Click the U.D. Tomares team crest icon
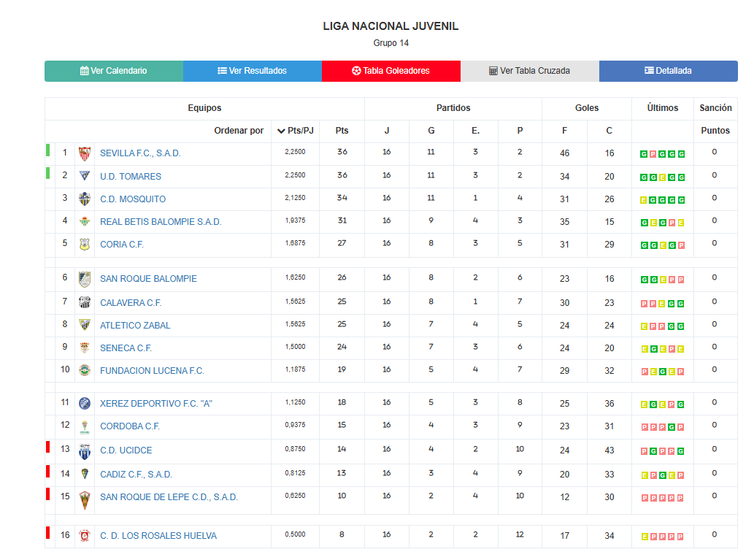 (x=85, y=175)
